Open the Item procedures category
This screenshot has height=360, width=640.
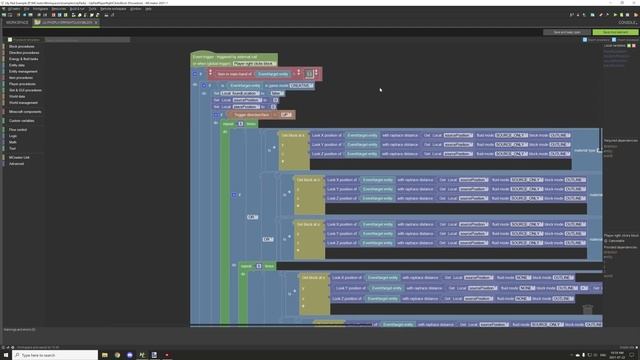[21, 78]
